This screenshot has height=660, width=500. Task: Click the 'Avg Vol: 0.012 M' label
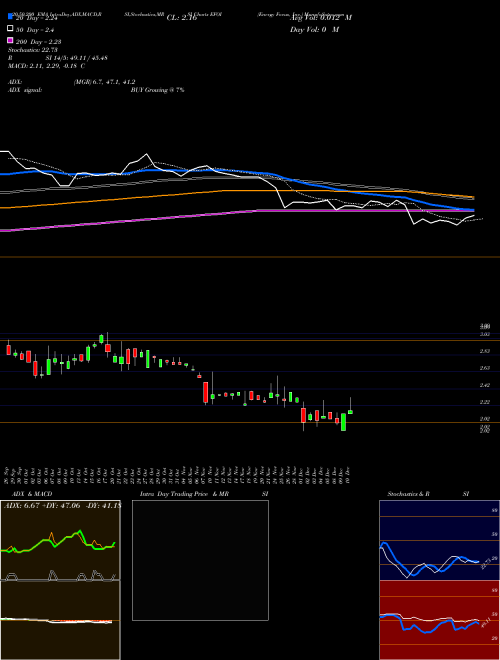point(321,18)
